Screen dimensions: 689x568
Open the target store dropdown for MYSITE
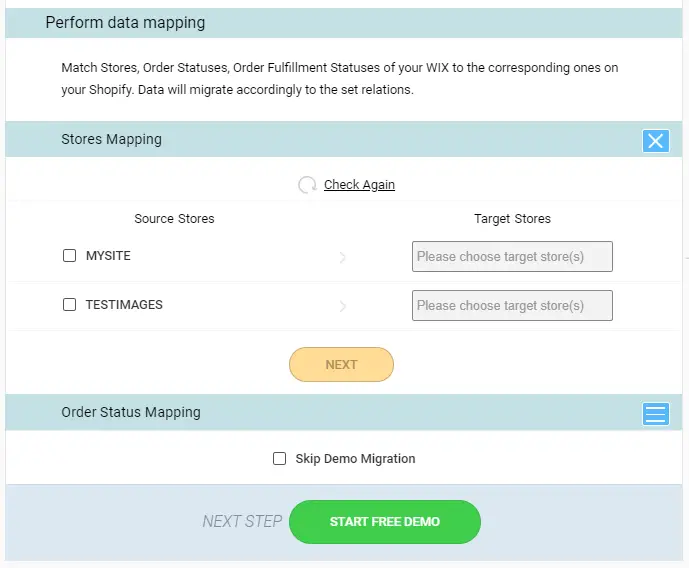[512, 257]
